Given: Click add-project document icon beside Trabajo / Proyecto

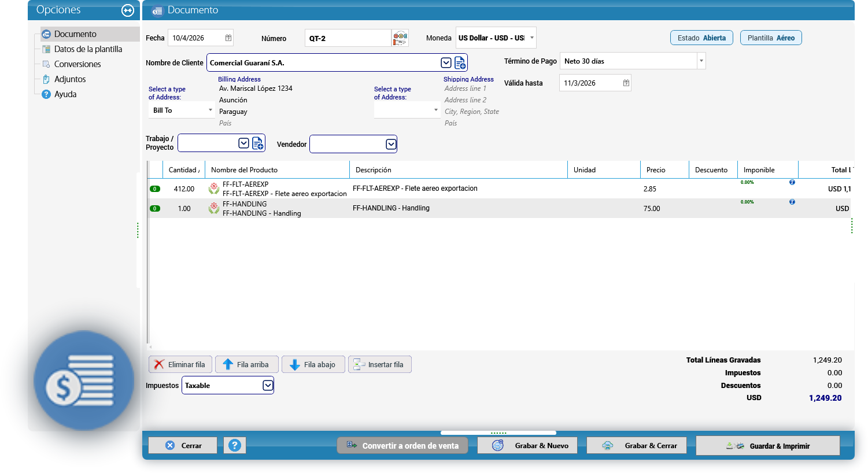Looking at the screenshot, I should pyautogui.click(x=258, y=143).
